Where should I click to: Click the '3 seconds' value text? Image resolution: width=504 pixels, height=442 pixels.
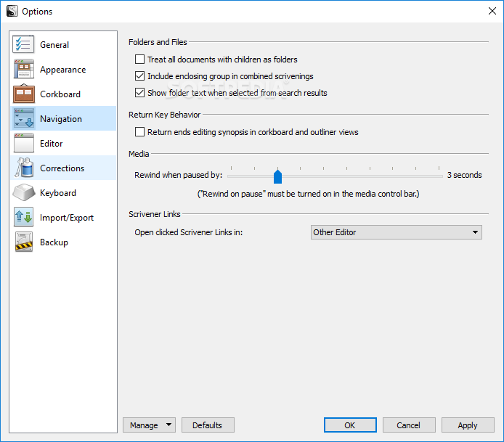click(x=465, y=175)
